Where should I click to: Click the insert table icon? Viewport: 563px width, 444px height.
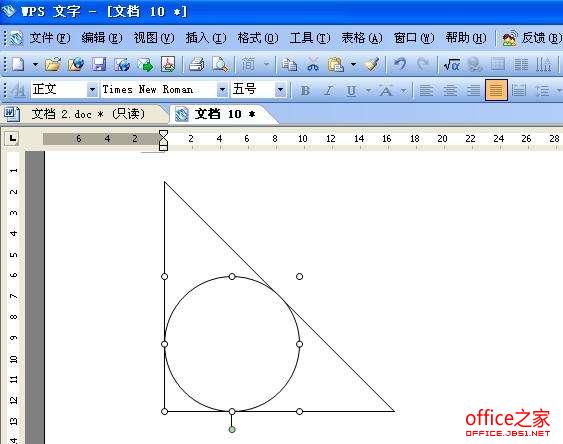click(498, 65)
